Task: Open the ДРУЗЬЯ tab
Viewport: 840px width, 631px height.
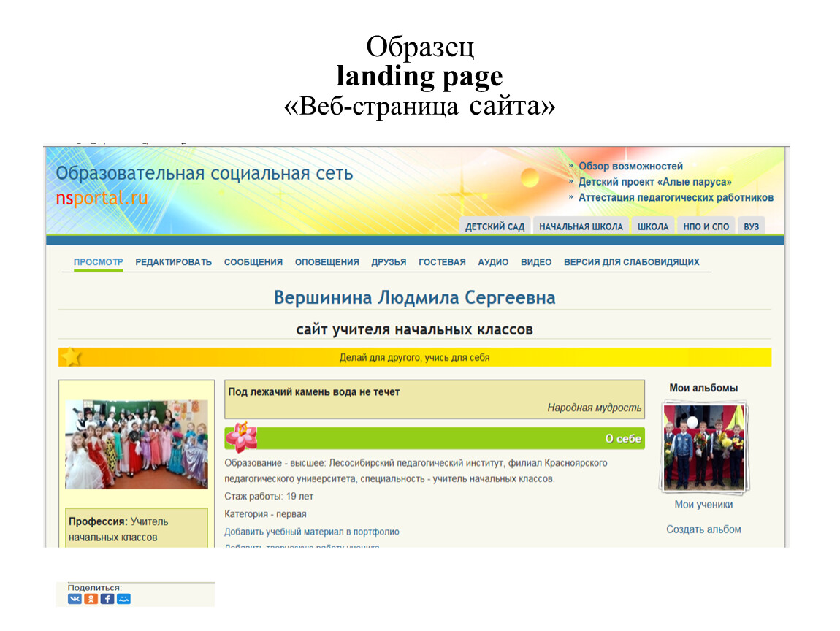Action: tap(389, 262)
